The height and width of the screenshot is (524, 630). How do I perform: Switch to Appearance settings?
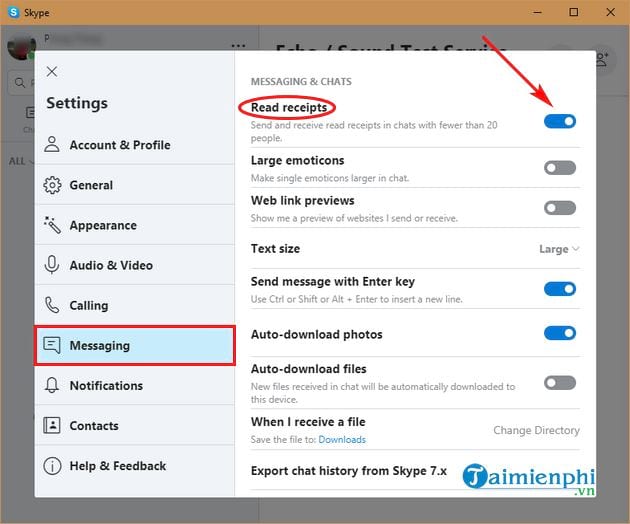click(x=135, y=225)
